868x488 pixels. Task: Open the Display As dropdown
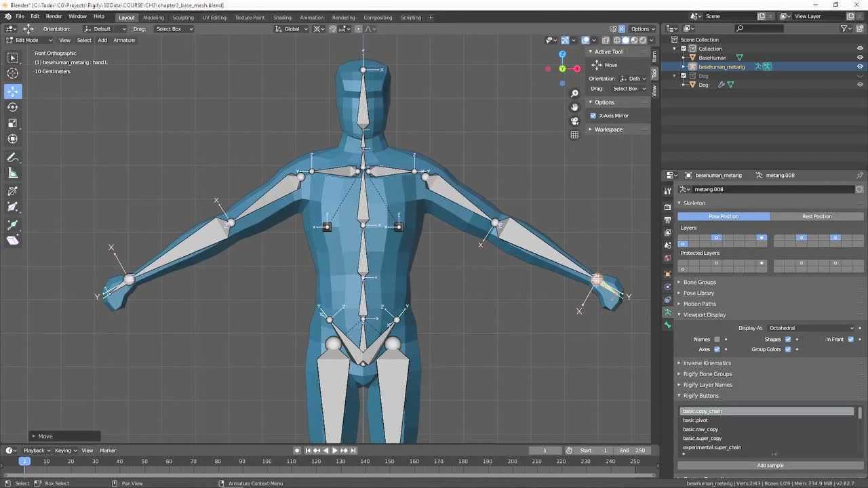point(812,328)
